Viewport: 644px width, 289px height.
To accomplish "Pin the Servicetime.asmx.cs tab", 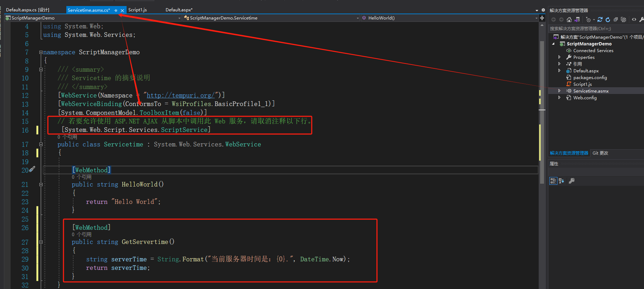I will tap(116, 10).
